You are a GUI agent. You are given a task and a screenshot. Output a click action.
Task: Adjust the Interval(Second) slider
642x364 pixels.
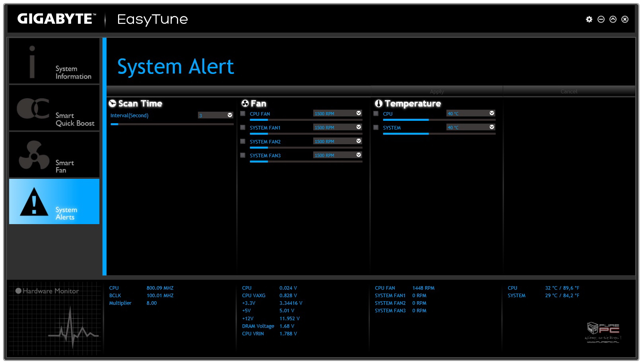point(172,124)
